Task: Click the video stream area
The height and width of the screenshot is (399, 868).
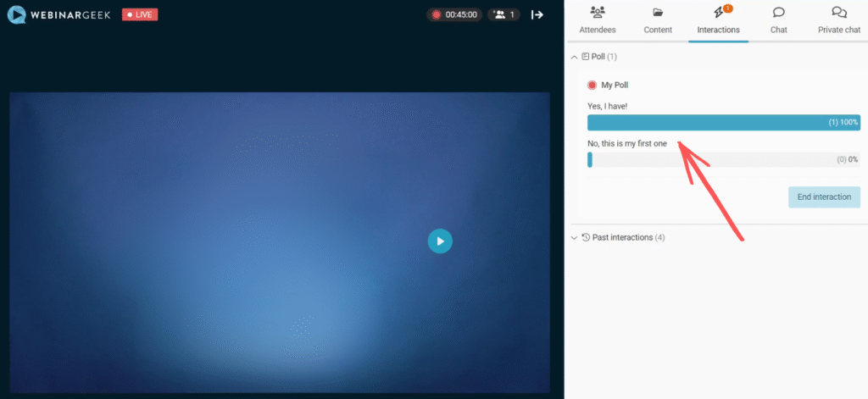Action: pyautogui.click(x=280, y=242)
